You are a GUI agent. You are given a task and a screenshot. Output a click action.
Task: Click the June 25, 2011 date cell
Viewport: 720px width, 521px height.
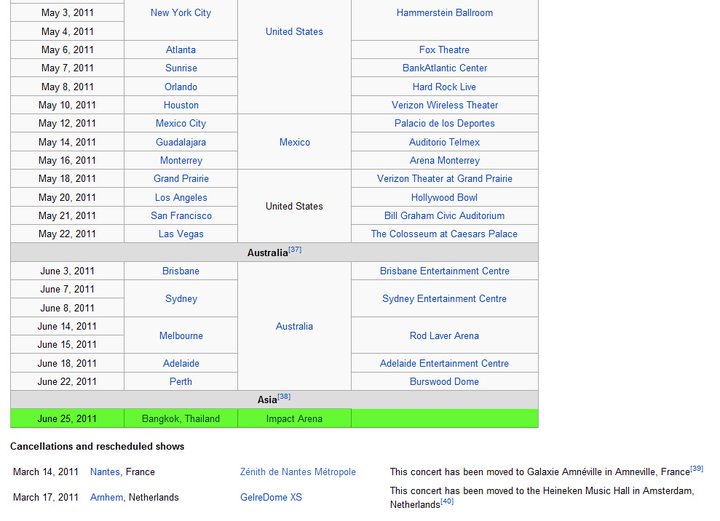(x=67, y=419)
